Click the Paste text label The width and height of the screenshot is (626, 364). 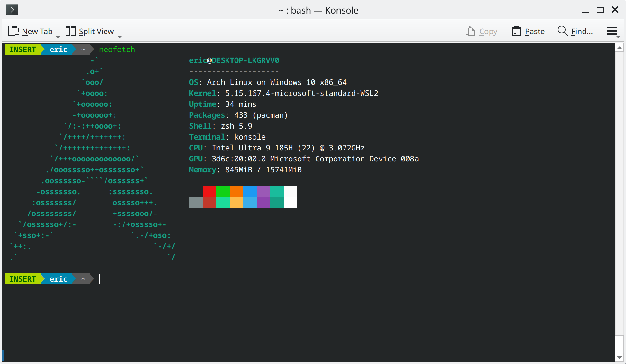coord(535,32)
